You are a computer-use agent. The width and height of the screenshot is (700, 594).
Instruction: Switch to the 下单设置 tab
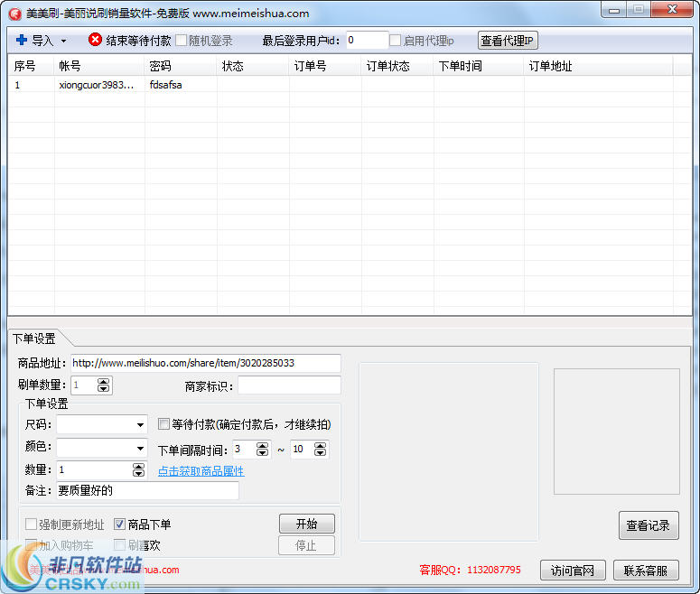(x=34, y=339)
